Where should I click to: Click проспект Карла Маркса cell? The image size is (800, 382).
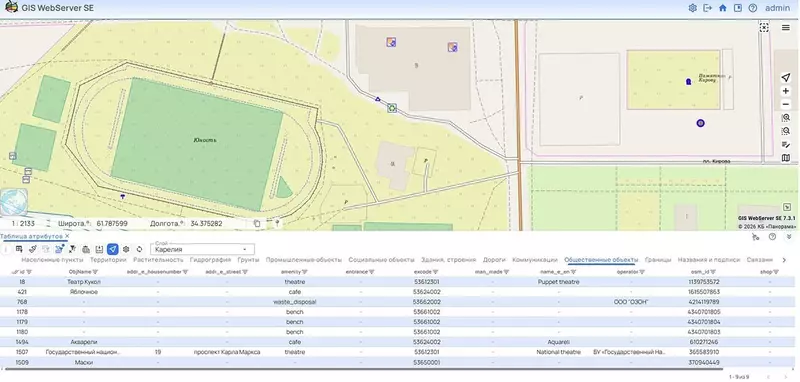(227, 352)
